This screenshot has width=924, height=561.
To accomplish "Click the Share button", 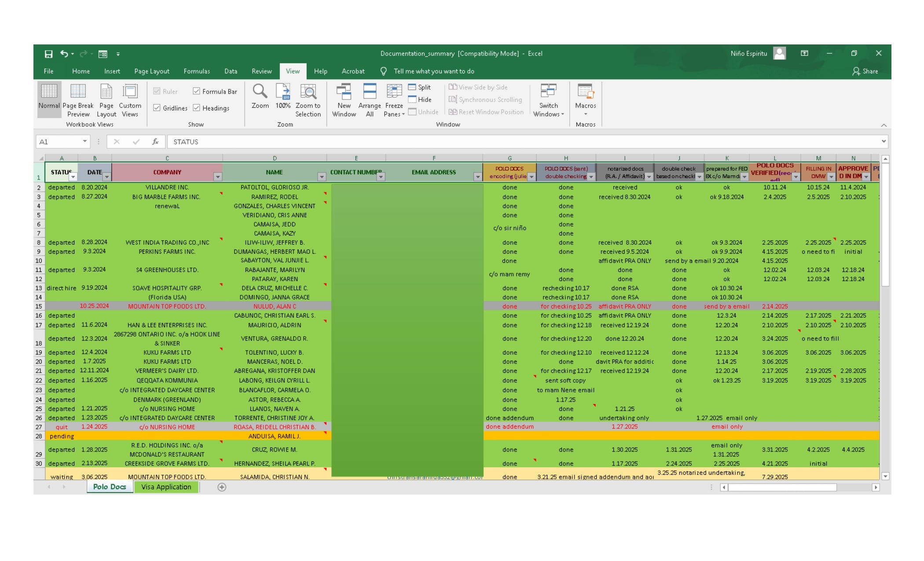I will (865, 71).
